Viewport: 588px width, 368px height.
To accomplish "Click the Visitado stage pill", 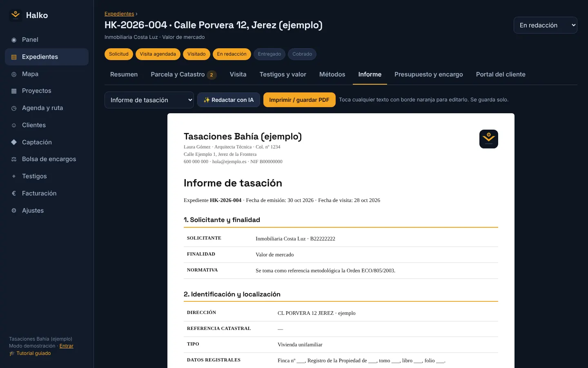I will [x=196, y=54].
